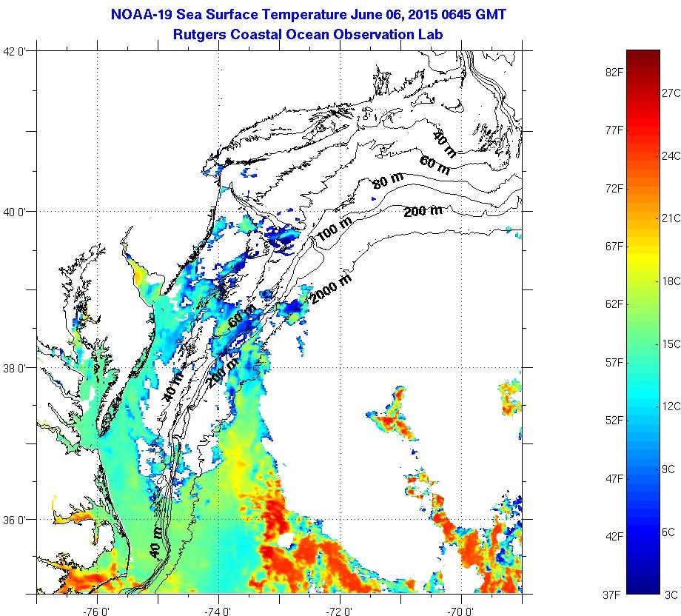The image size is (681, 616).
Task: Click the 77F colorbar tick label
Action: tap(614, 130)
